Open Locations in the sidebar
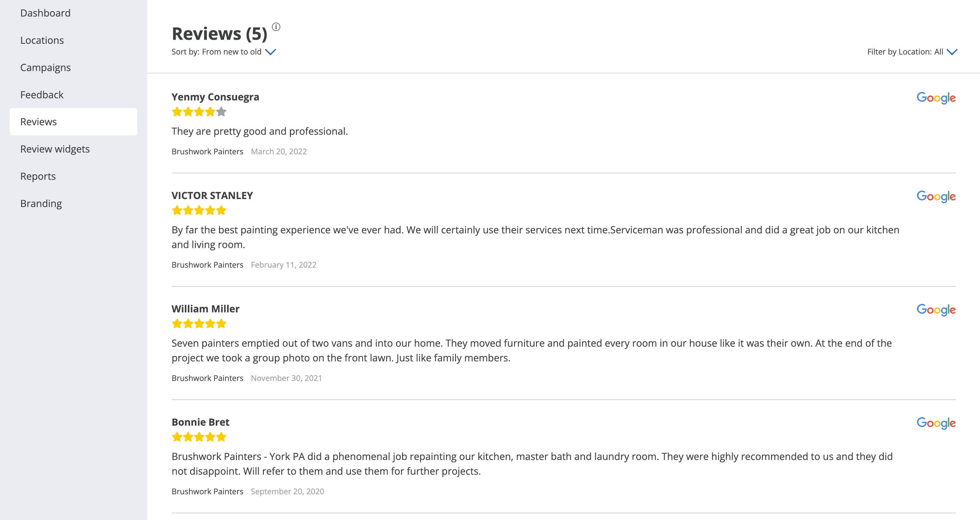Screen dimensions: 980x520 [42, 40]
